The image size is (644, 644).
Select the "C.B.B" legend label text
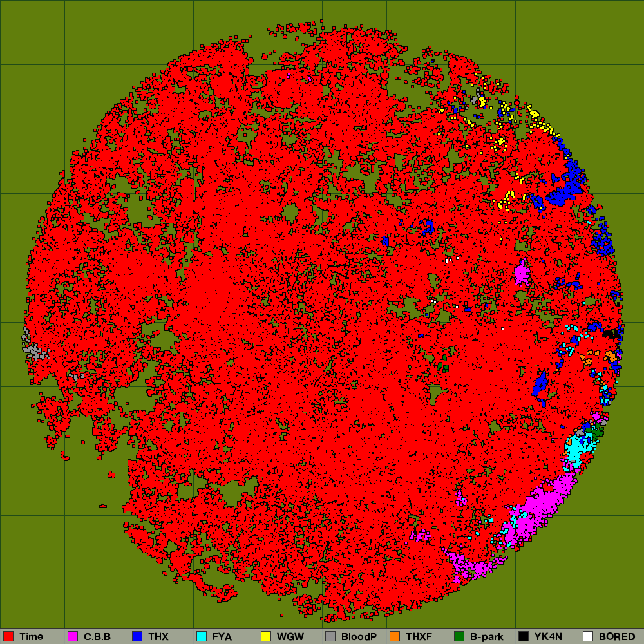pos(97,637)
